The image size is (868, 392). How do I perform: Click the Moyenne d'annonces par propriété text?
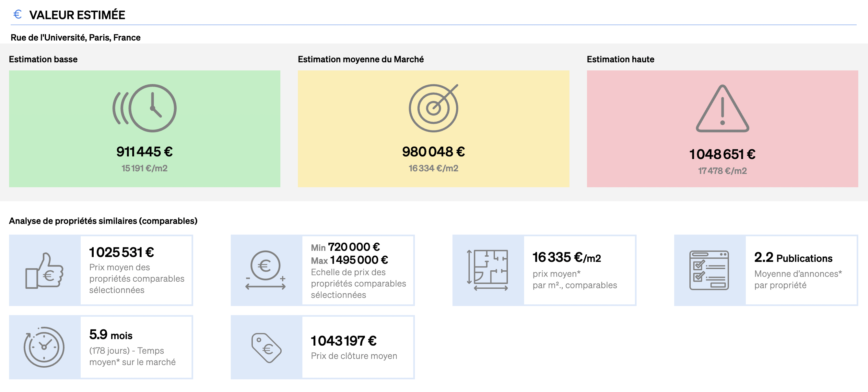pos(798,279)
